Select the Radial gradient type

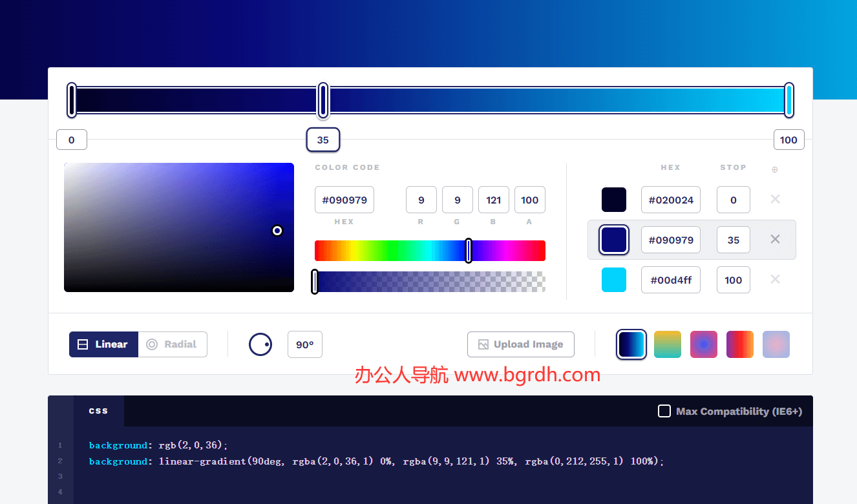[173, 344]
